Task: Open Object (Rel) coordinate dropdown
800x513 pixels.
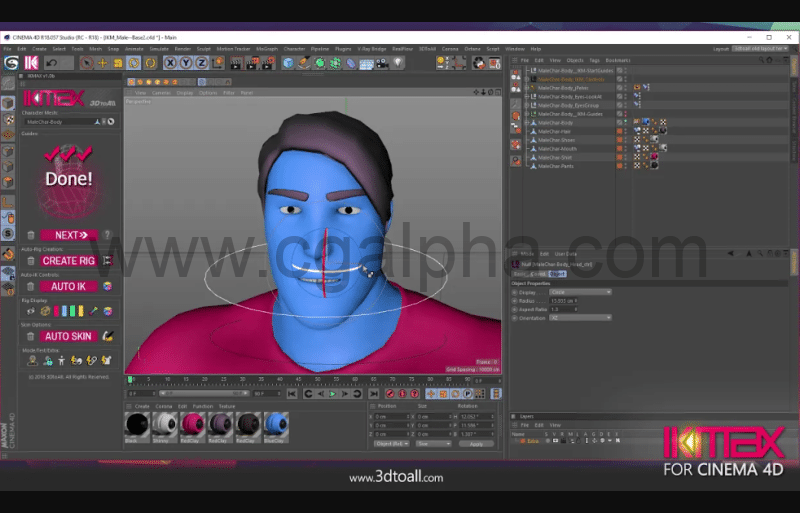Action: pos(391,444)
